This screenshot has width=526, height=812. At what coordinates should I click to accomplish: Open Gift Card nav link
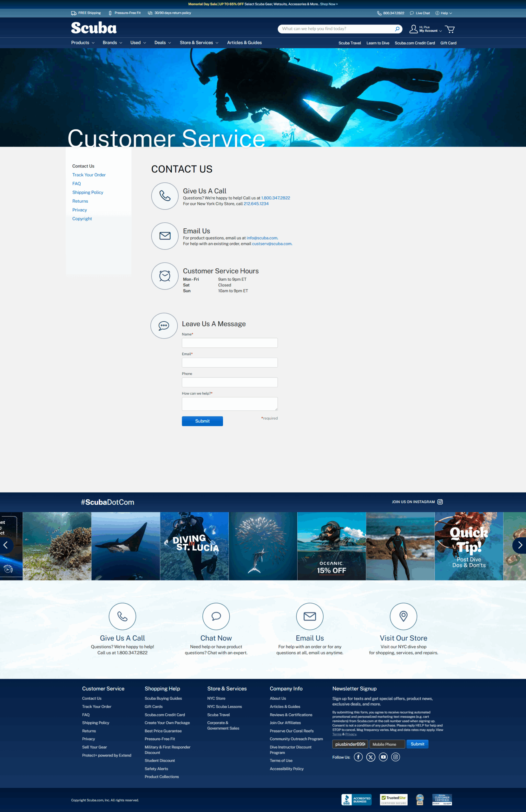pyautogui.click(x=448, y=43)
